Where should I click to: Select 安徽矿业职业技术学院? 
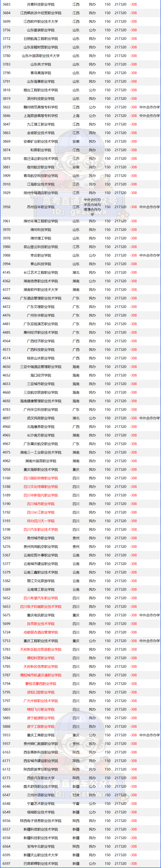[41, 142]
